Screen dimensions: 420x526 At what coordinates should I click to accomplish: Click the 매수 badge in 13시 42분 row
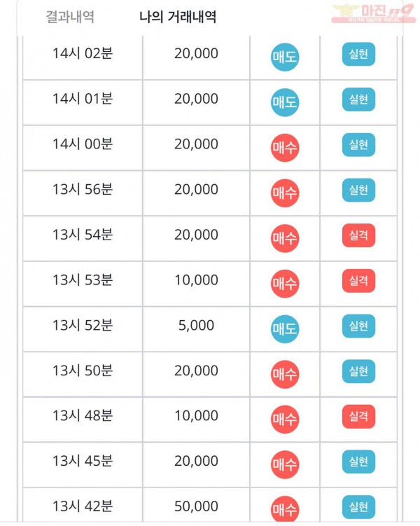(285, 509)
